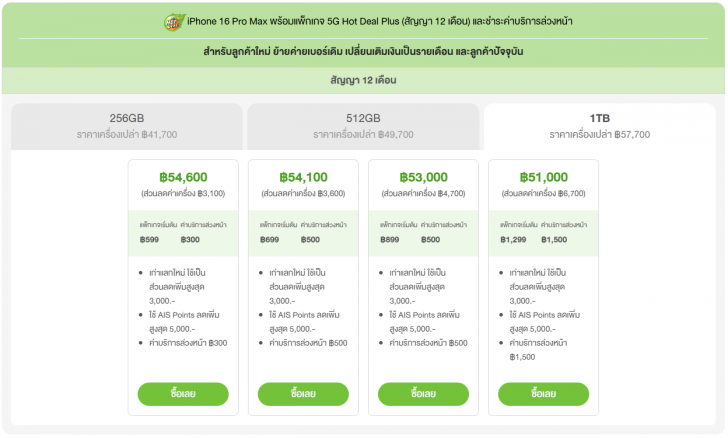The height and width of the screenshot is (438, 728).
Task: Switch to the 512GB storage tab
Action: point(362,125)
